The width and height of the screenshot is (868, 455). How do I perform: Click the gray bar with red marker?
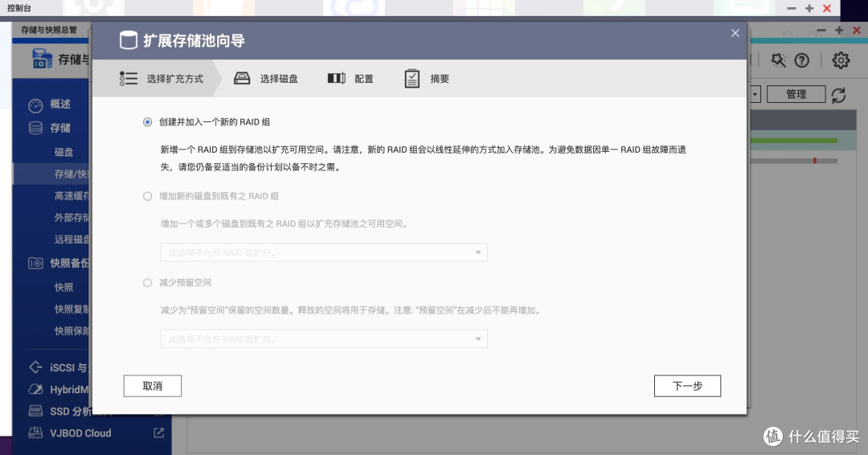pos(793,161)
